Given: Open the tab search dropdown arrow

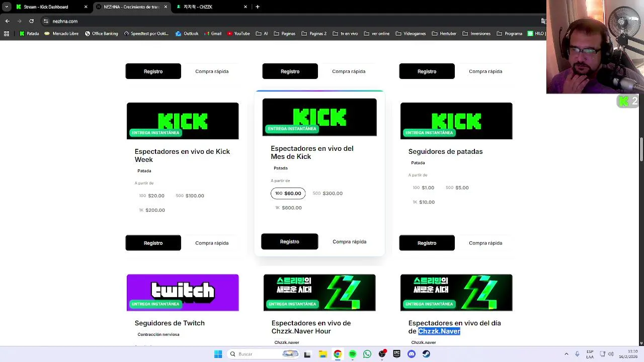Looking at the screenshot, I should 7,7.
